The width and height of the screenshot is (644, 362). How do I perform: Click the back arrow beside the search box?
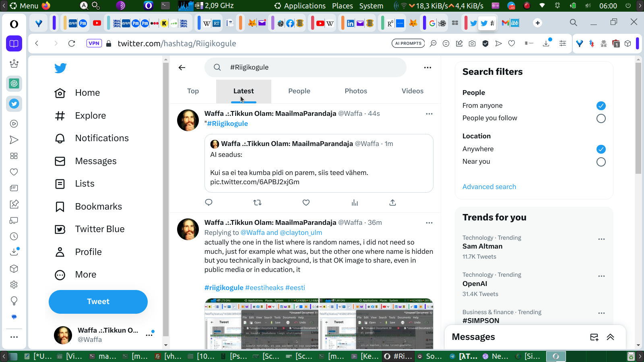(x=182, y=68)
